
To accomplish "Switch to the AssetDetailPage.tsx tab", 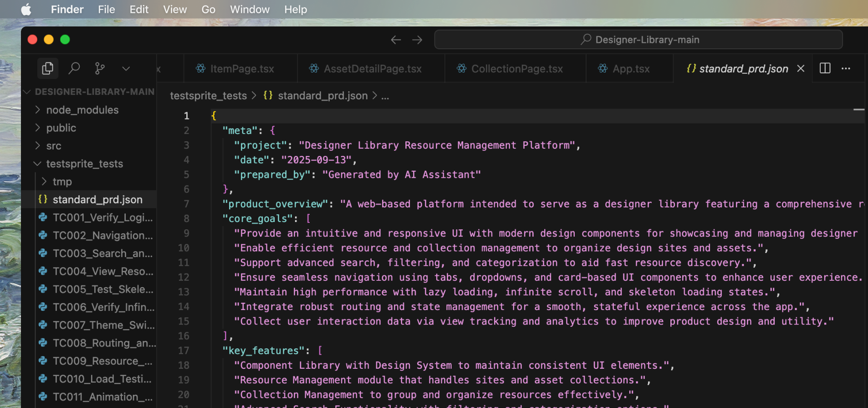I will (372, 69).
